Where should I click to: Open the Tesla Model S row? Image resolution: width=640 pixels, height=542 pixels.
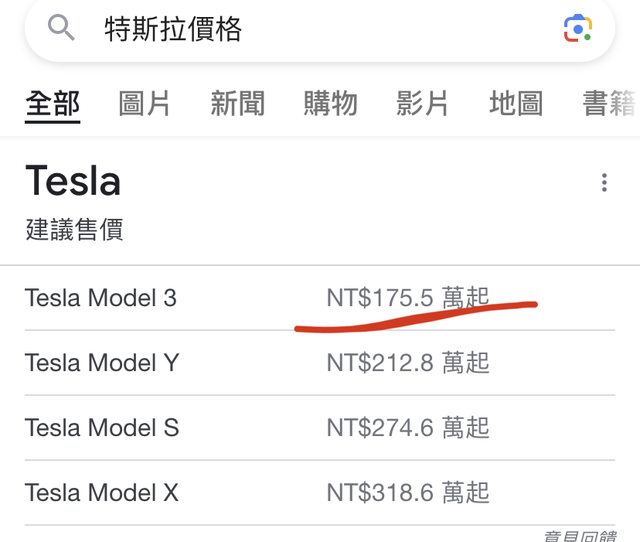[x=102, y=428]
